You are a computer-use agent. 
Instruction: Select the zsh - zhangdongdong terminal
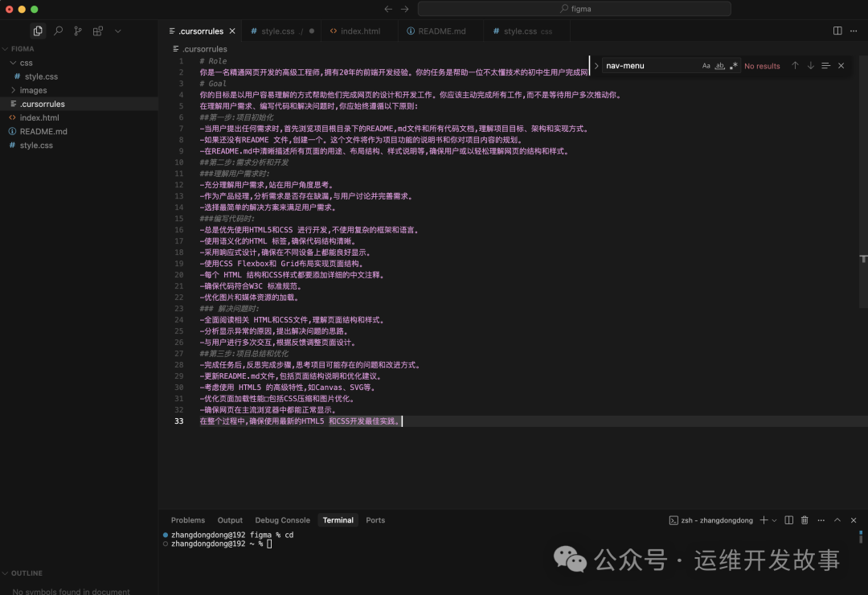click(x=710, y=520)
